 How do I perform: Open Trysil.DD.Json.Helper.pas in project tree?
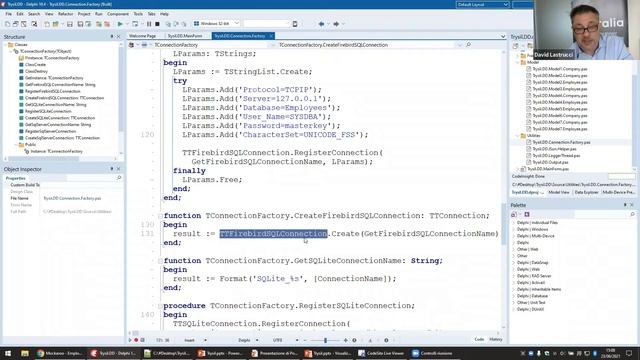(554, 149)
